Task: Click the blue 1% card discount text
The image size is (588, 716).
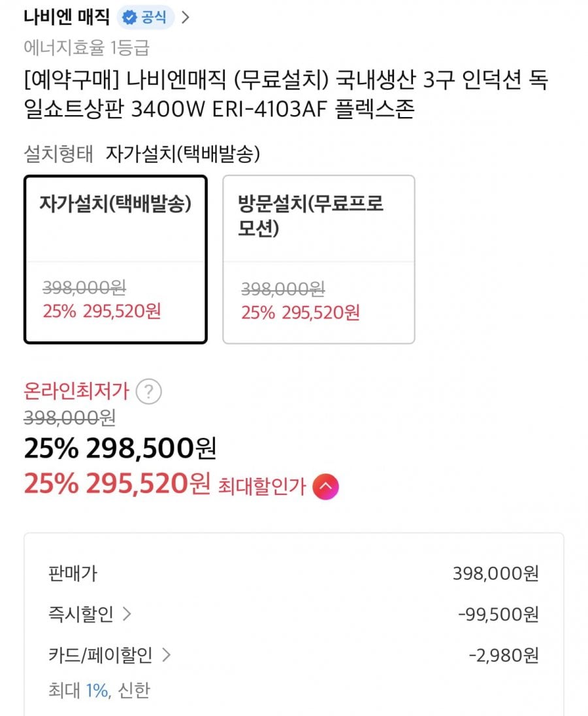Action: 97,690
